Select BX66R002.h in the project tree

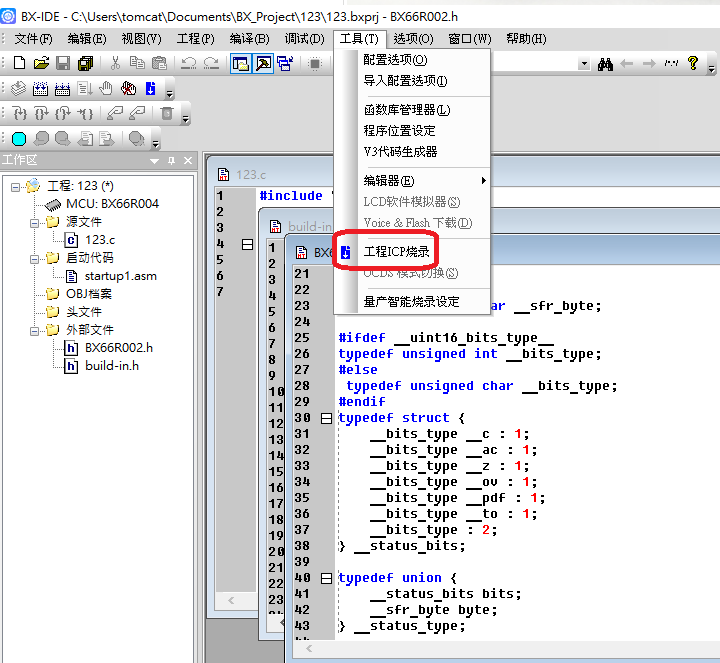pyautogui.click(x=118, y=348)
